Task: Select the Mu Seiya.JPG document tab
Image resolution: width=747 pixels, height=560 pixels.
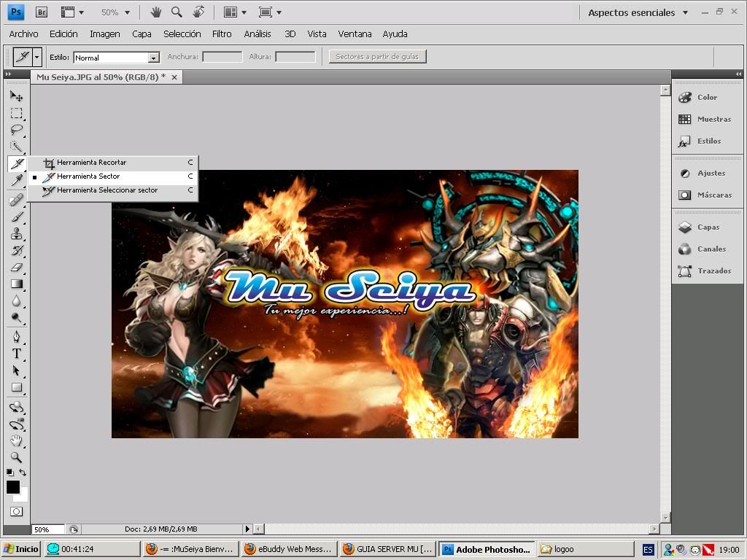Action: [101, 77]
